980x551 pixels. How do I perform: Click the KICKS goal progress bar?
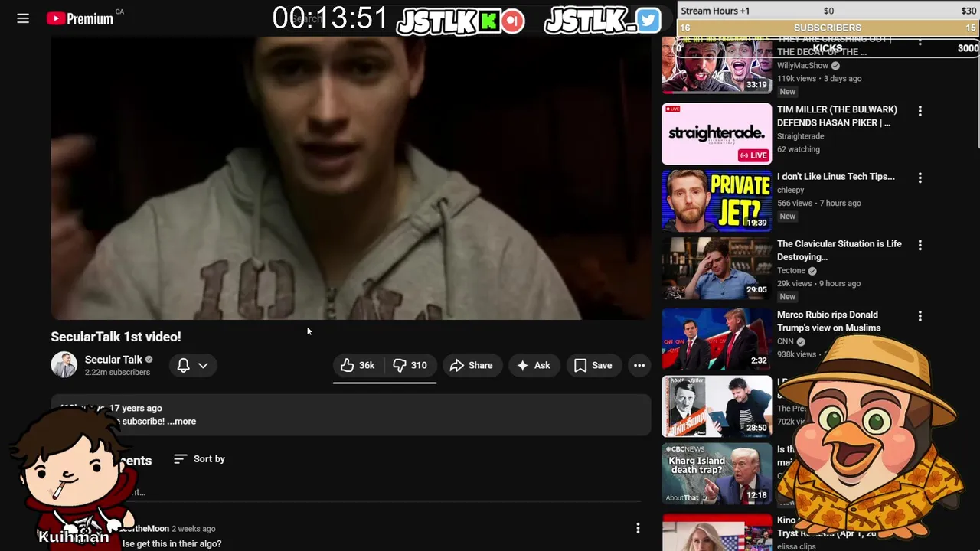coord(828,48)
